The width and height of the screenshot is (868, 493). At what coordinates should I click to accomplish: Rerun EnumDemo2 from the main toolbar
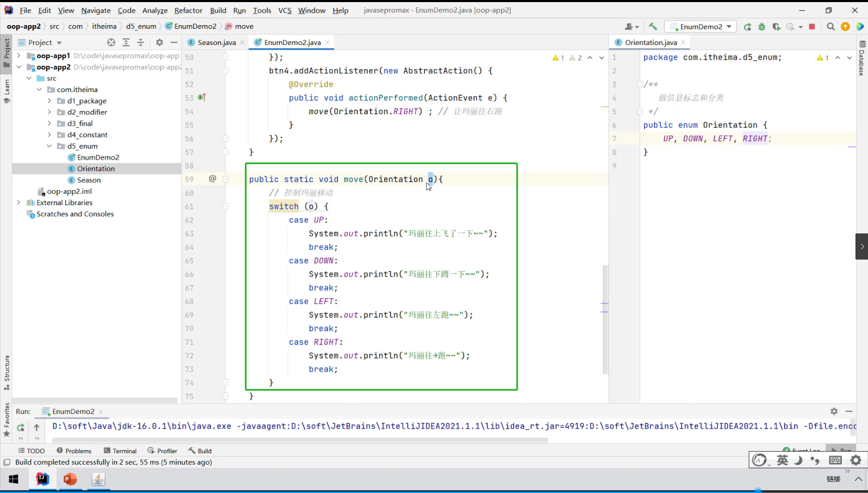click(x=747, y=27)
